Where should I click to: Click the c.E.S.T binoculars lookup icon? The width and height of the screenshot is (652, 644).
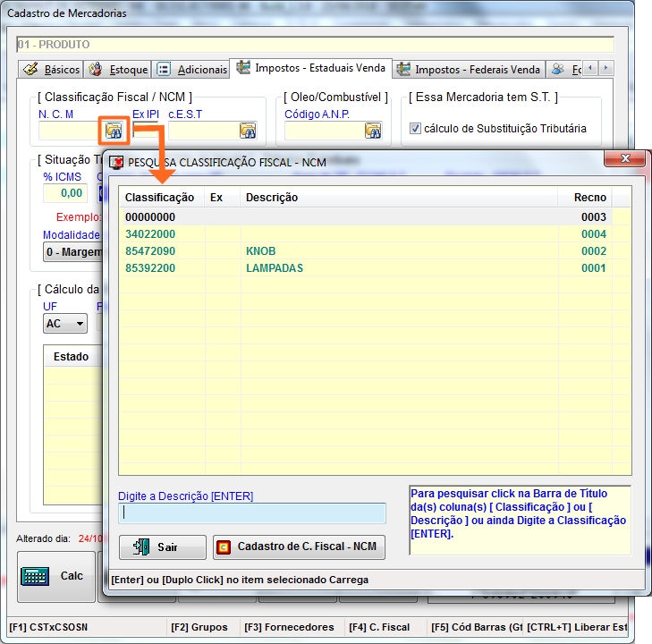coord(248,131)
